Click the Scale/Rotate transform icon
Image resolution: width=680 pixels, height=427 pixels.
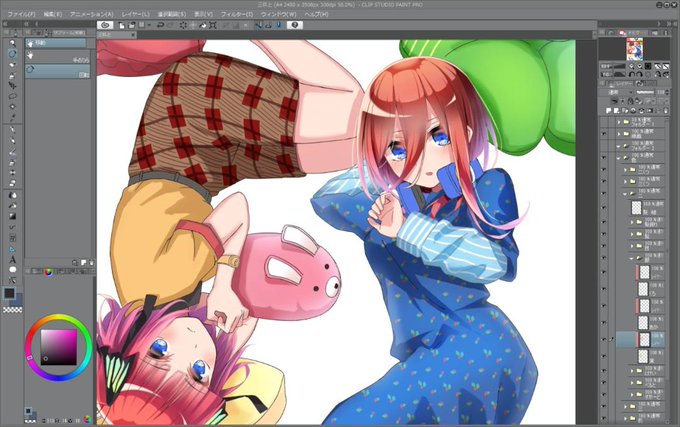(x=212, y=25)
